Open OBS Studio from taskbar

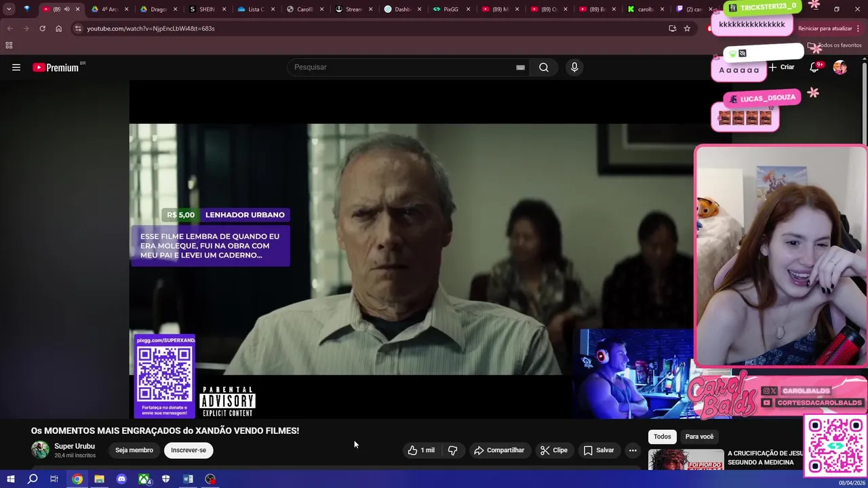[210, 479]
